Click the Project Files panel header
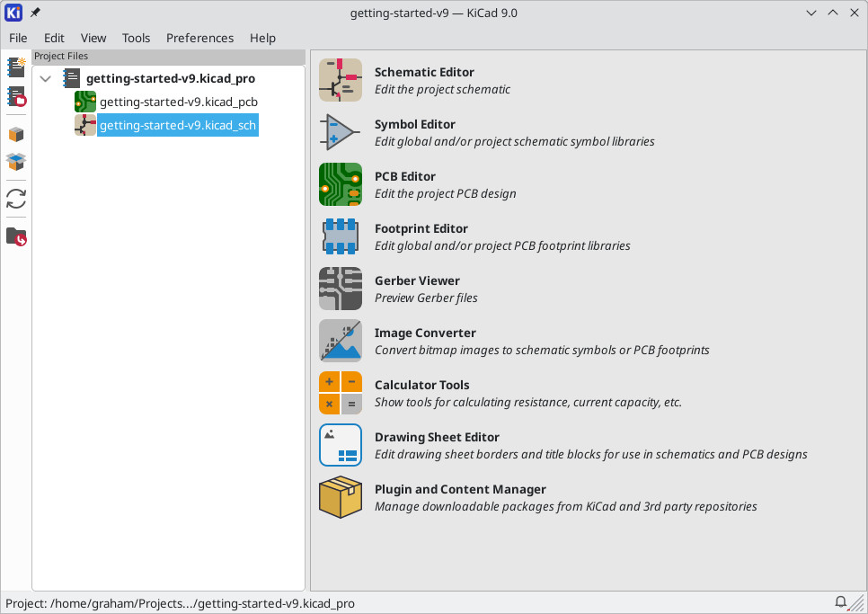Screen dimensions: 868x614 click(168, 56)
